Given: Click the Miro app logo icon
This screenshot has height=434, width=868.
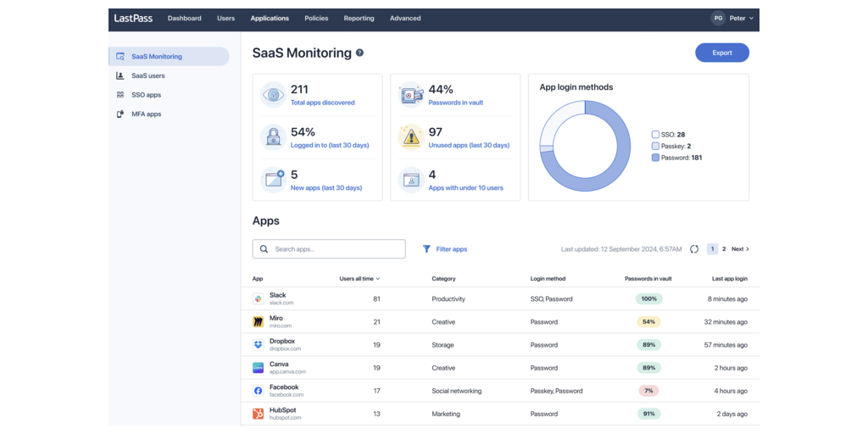Looking at the screenshot, I should click(x=259, y=322).
